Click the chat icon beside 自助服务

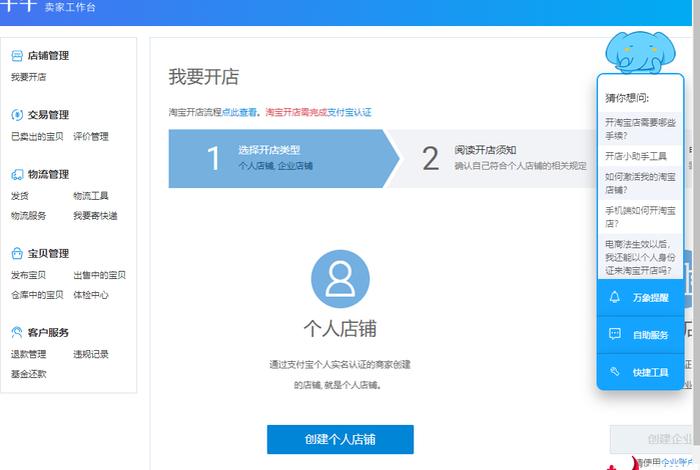[x=615, y=334]
